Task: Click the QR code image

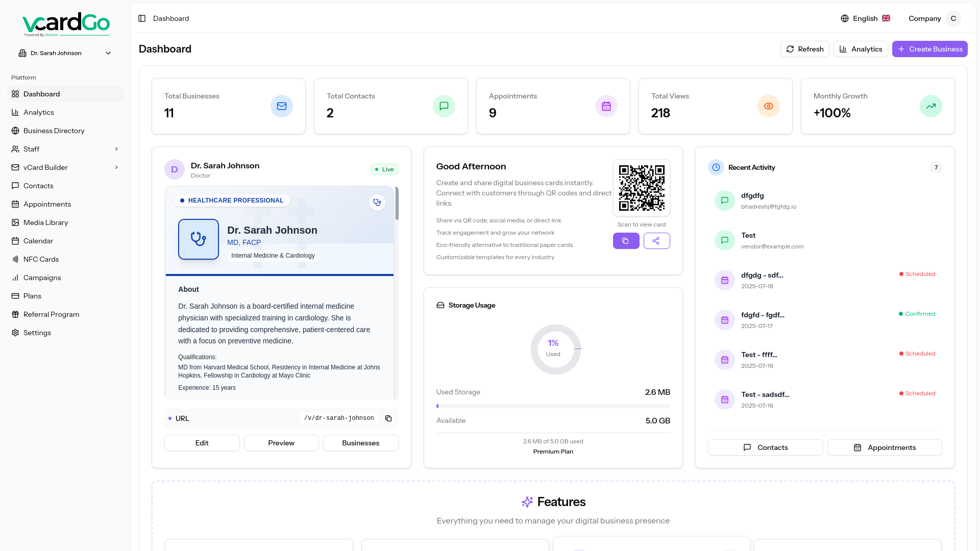Action: tap(642, 188)
